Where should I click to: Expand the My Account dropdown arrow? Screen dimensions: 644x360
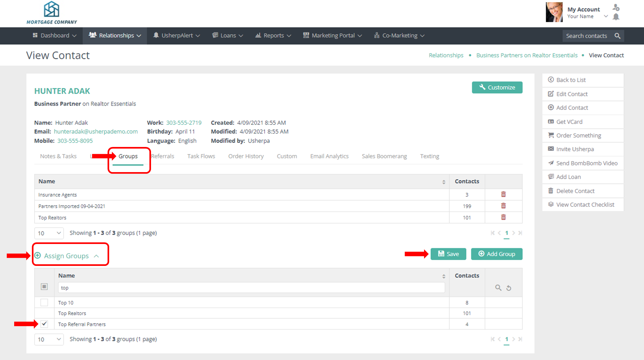click(x=606, y=16)
